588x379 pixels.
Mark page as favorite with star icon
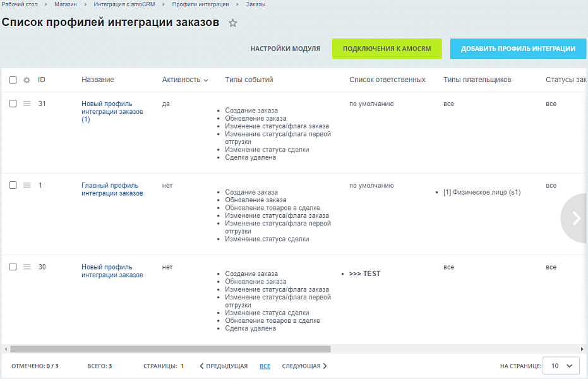[x=233, y=22]
